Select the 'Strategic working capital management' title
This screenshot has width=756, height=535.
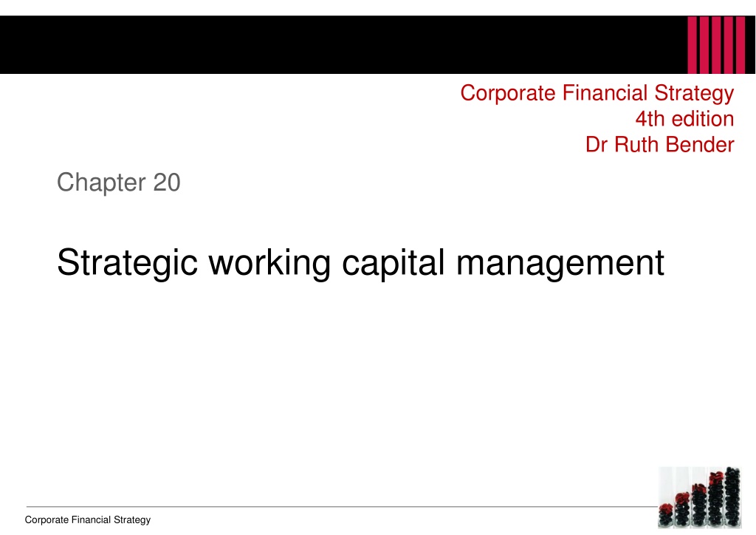coord(360,263)
